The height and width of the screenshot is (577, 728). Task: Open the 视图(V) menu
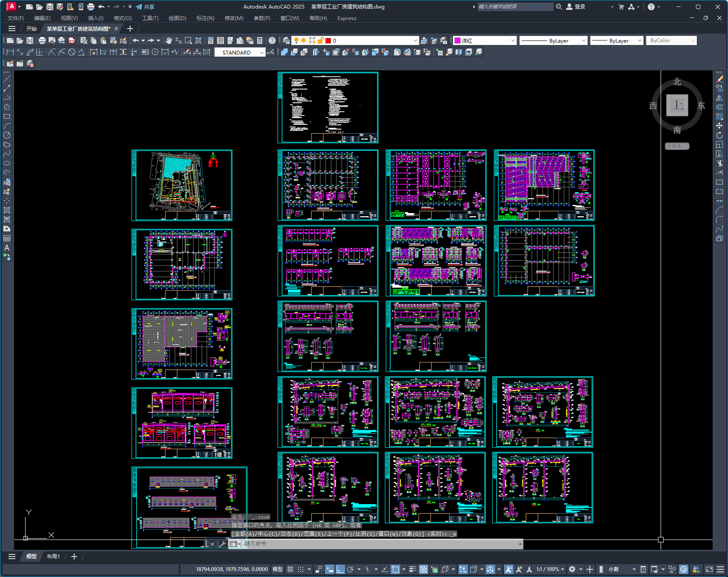(69, 18)
